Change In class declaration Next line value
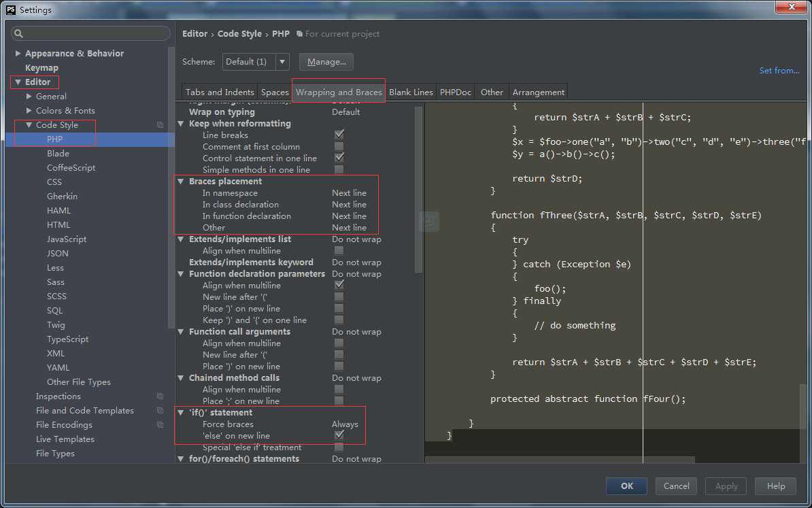The width and height of the screenshot is (812, 508). (x=349, y=205)
